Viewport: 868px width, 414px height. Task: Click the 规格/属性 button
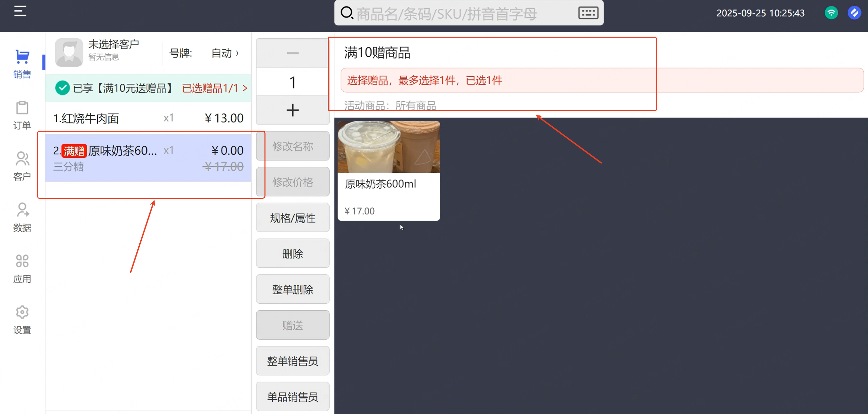point(292,218)
